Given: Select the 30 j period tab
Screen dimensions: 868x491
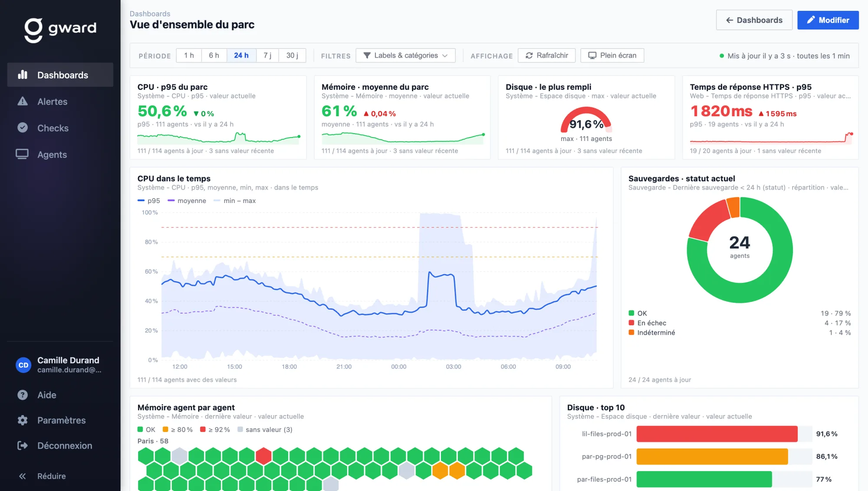Looking at the screenshot, I should pyautogui.click(x=292, y=56).
